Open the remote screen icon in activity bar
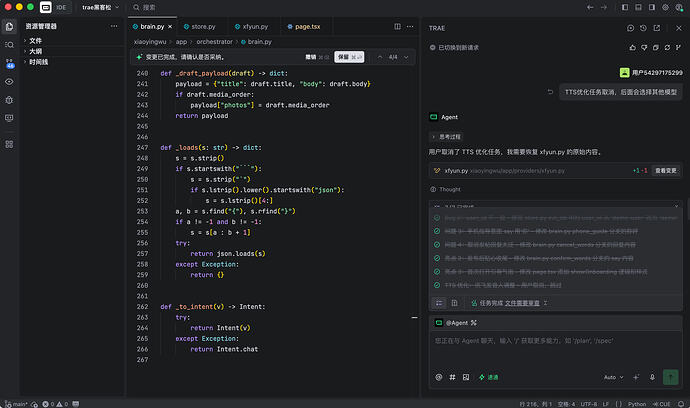 click(x=9, y=118)
